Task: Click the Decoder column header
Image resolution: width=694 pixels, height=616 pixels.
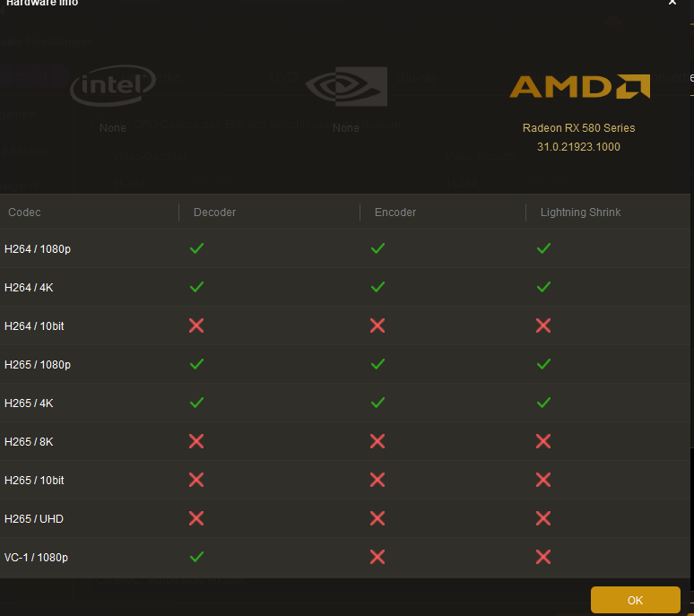Action: [215, 213]
